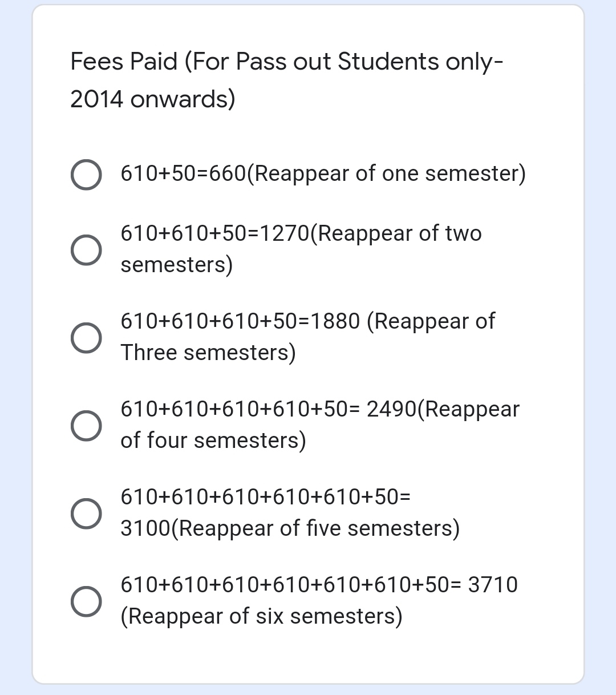The width and height of the screenshot is (616, 695).
Task: Tap the '(Reappear of six semesters)' label text
Action: (x=261, y=616)
